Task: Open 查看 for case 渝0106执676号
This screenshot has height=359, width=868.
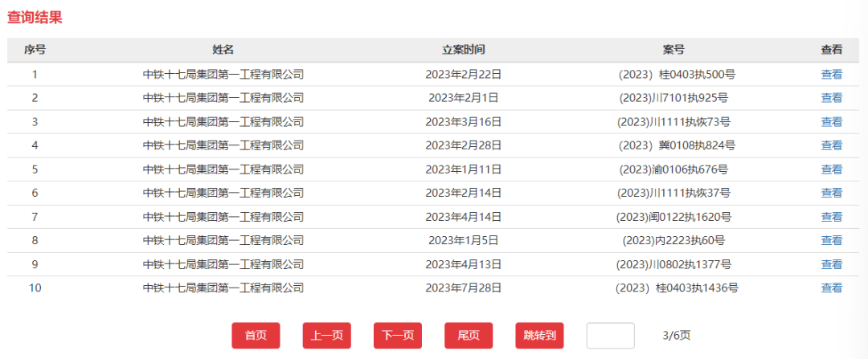Action: click(x=831, y=169)
